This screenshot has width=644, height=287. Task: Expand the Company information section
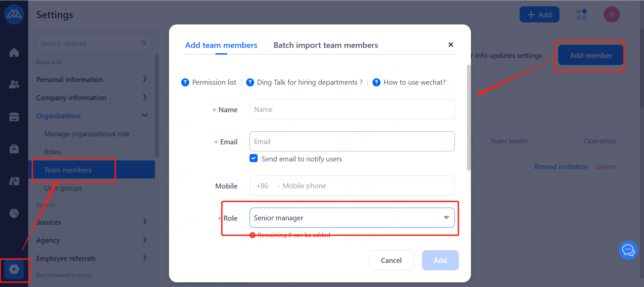pyautogui.click(x=145, y=97)
